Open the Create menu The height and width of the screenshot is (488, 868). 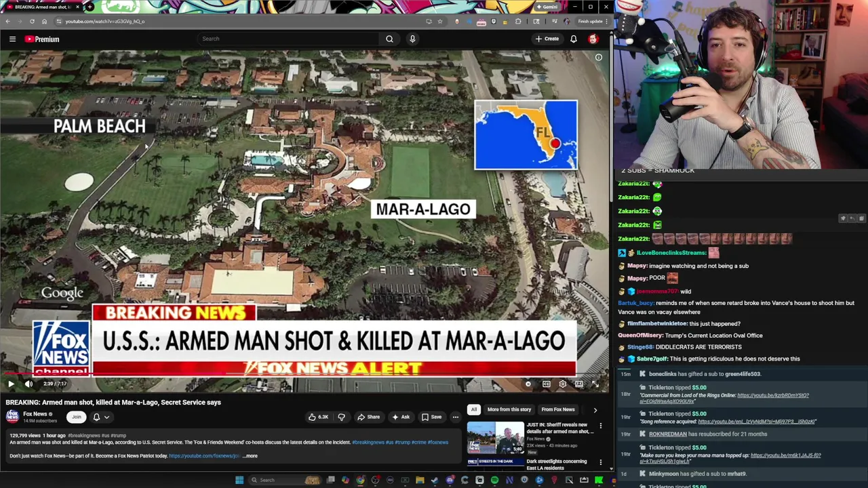click(x=547, y=39)
